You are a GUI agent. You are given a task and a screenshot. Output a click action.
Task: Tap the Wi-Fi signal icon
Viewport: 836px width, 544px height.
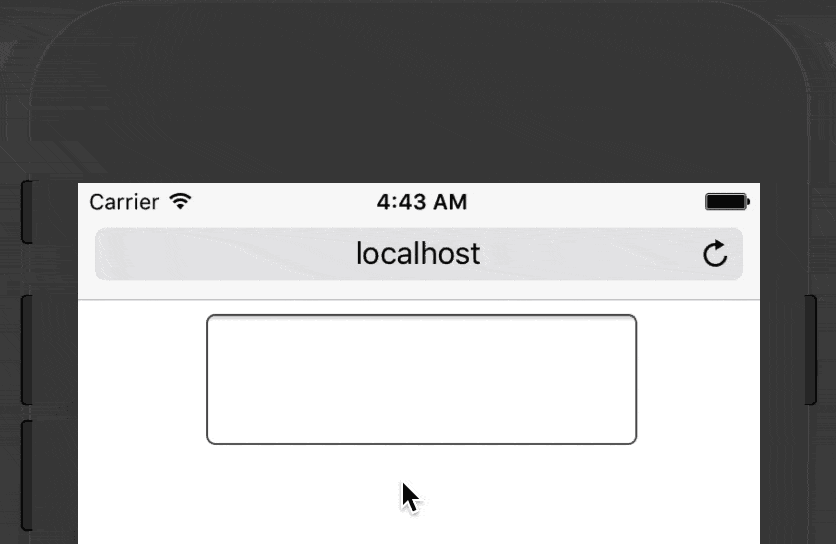tap(180, 201)
